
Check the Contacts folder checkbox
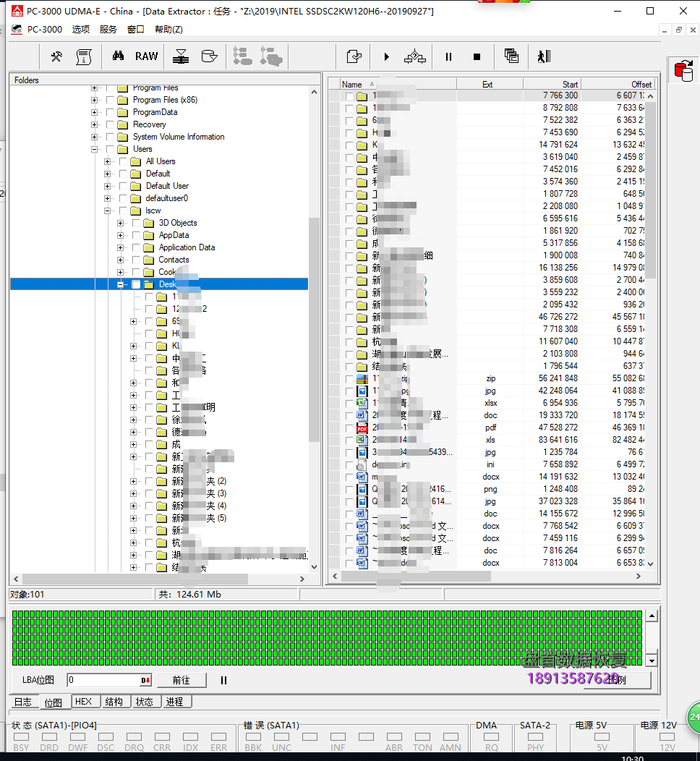(137, 260)
